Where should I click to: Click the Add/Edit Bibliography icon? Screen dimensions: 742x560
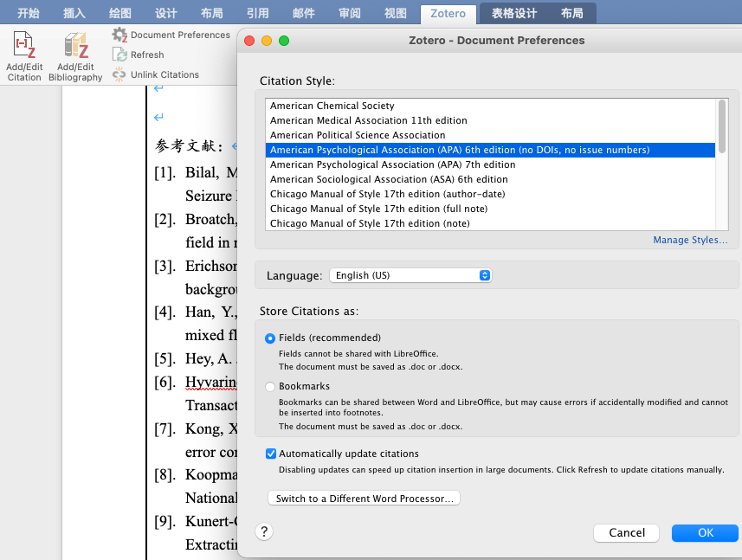click(x=75, y=45)
